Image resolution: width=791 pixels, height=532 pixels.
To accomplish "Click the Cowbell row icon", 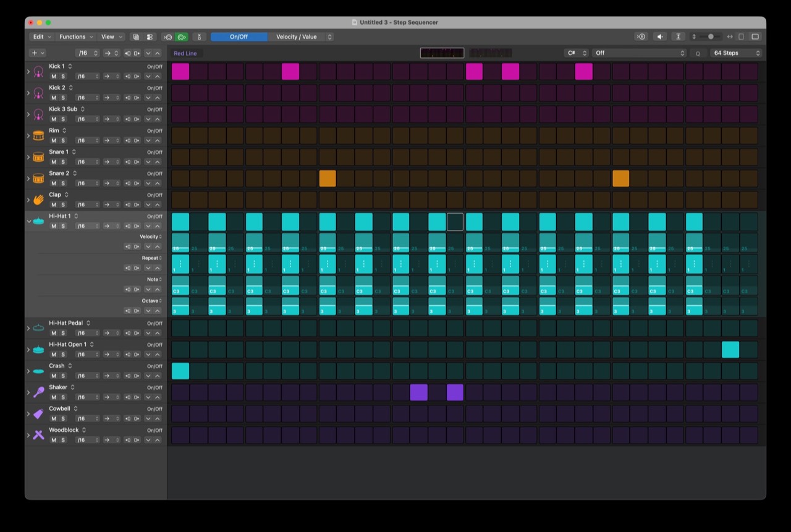I will click(x=38, y=414).
